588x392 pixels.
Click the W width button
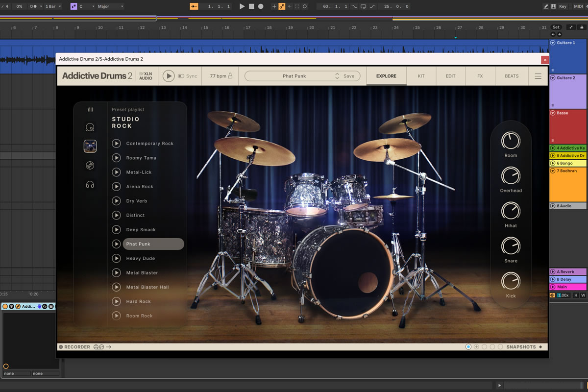[x=583, y=295]
